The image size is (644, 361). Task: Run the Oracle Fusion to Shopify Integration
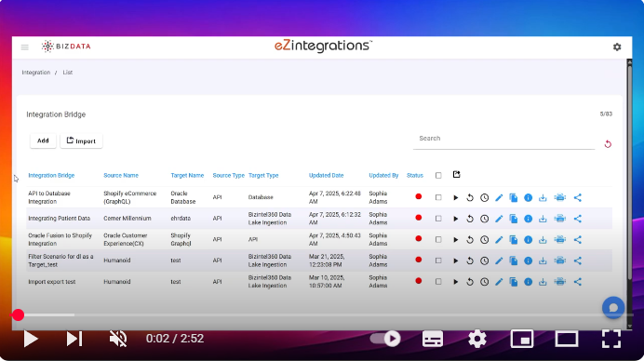(455, 240)
